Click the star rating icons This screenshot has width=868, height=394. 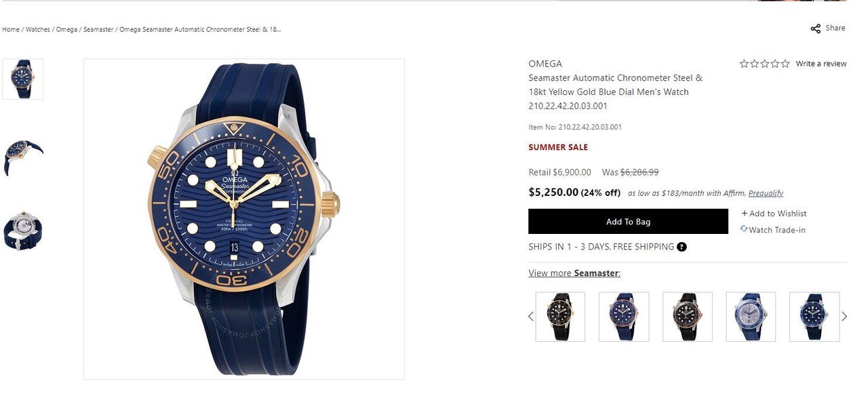pyautogui.click(x=764, y=64)
